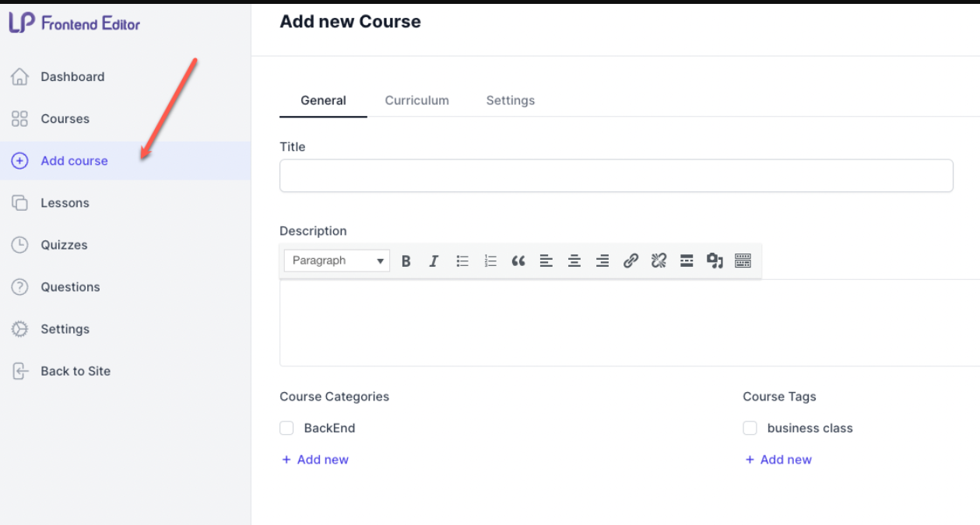The height and width of the screenshot is (525, 980).
Task: Apply italic formatting
Action: [x=434, y=261]
